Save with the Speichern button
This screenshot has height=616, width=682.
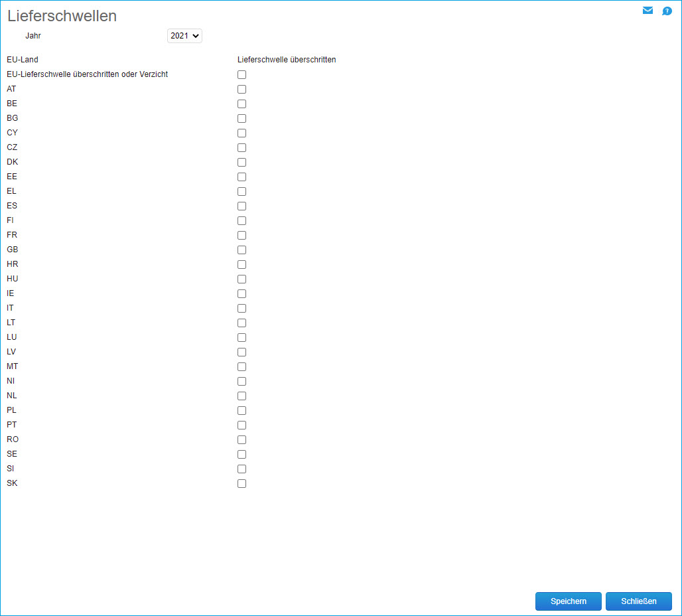pos(568,601)
